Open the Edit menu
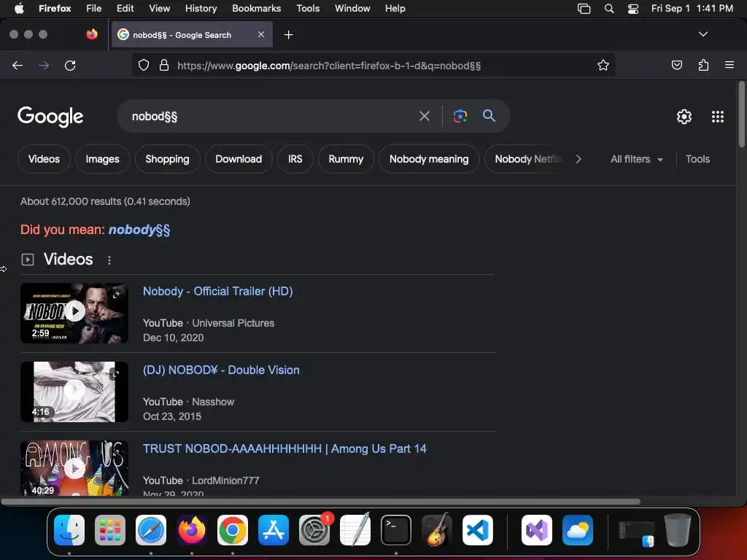The image size is (747, 560). 125,8
